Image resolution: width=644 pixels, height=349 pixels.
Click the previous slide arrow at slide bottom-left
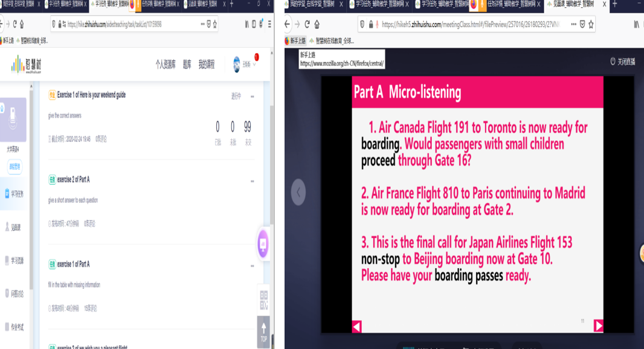(x=356, y=326)
